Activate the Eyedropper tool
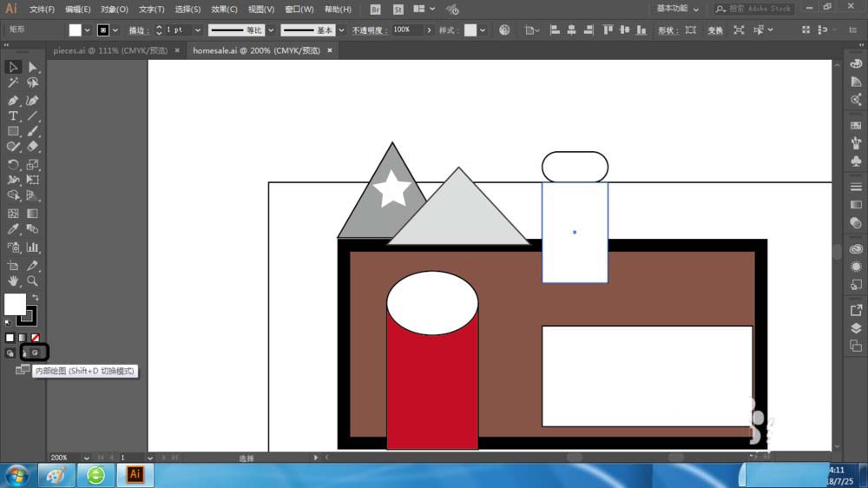This screenshot has height=488, width=868. 13,229
